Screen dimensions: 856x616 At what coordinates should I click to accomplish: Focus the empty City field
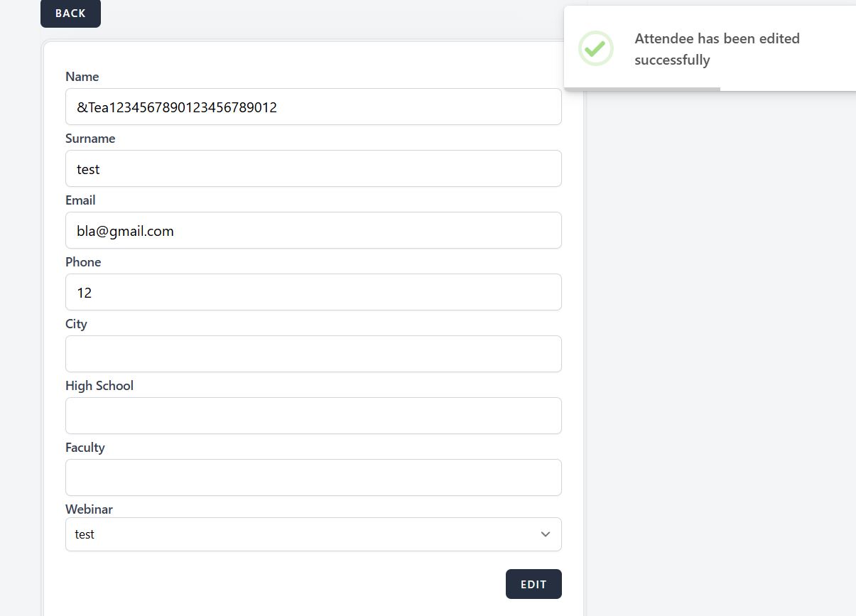coord(313,355)
